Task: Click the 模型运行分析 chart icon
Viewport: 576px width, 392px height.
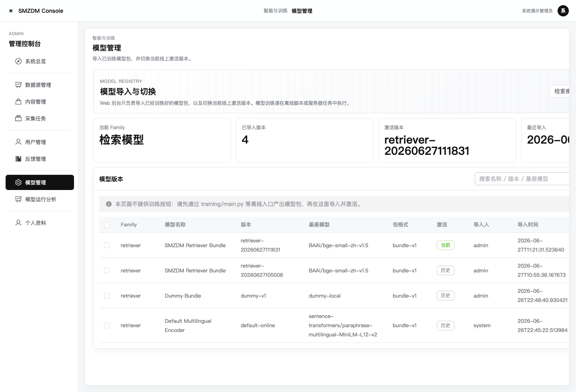Action: [x=18, y=199]
